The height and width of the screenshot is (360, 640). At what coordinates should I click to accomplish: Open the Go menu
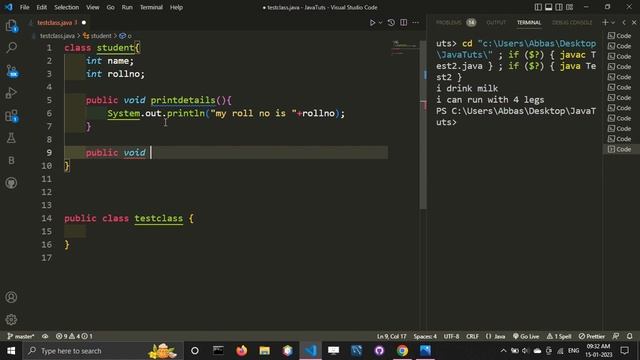point(110,7)
